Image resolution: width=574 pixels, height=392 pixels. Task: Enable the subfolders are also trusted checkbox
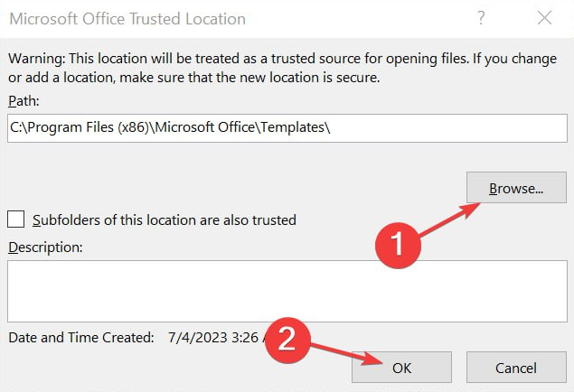(15, 219)
